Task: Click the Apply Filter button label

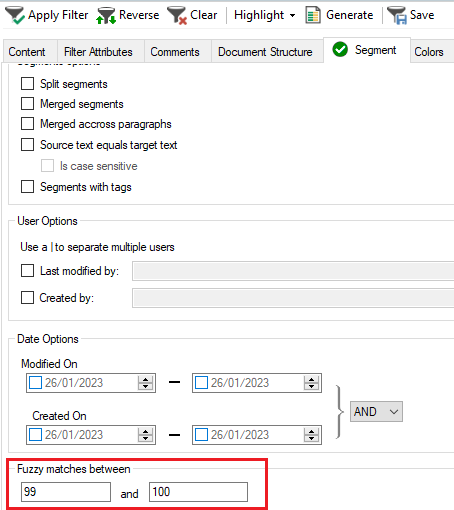Action: [58, 15]
